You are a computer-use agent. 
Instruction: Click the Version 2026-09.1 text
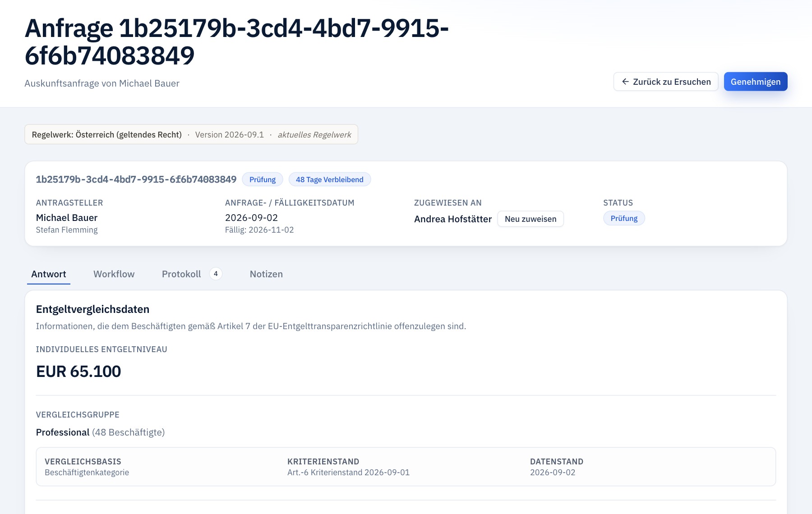click(230, 135)
